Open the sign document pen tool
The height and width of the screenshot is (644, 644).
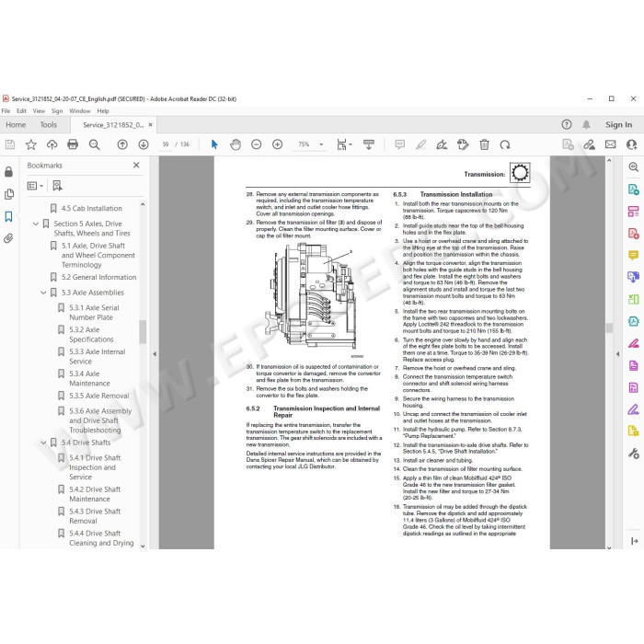442,144
